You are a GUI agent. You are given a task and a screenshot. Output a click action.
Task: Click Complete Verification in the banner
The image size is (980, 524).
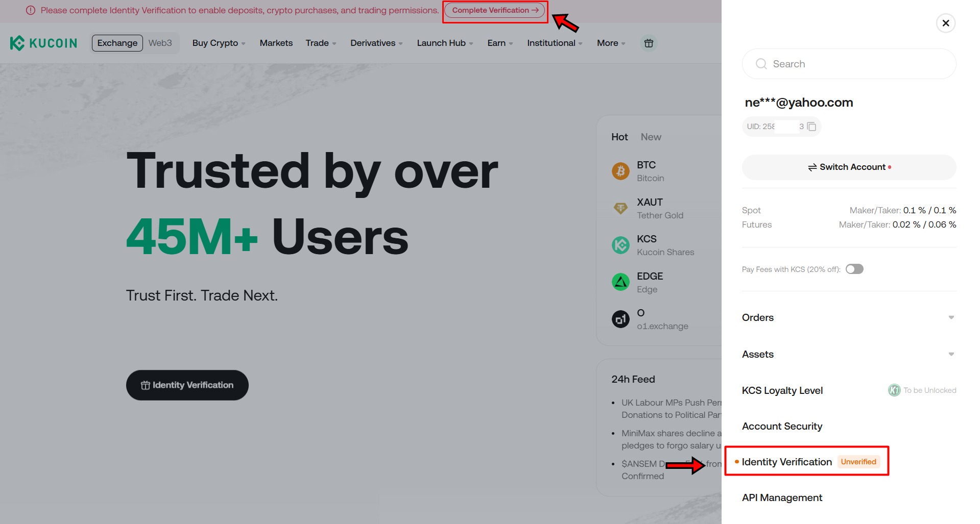(495, 10)
